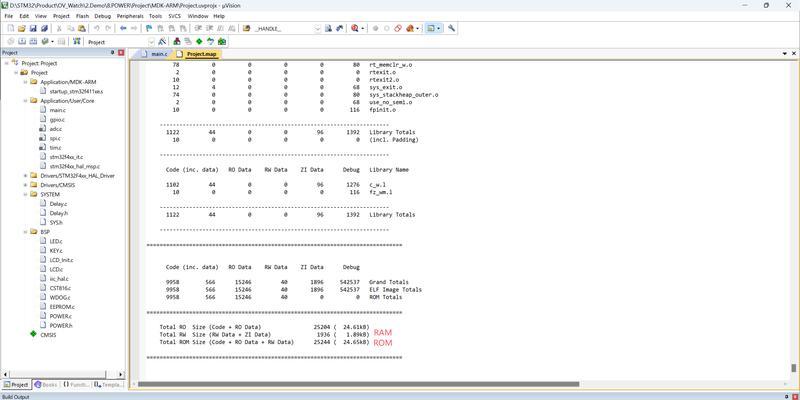Switch to the Templates panel tab
The image size is (800, 400).
[108, 385]
